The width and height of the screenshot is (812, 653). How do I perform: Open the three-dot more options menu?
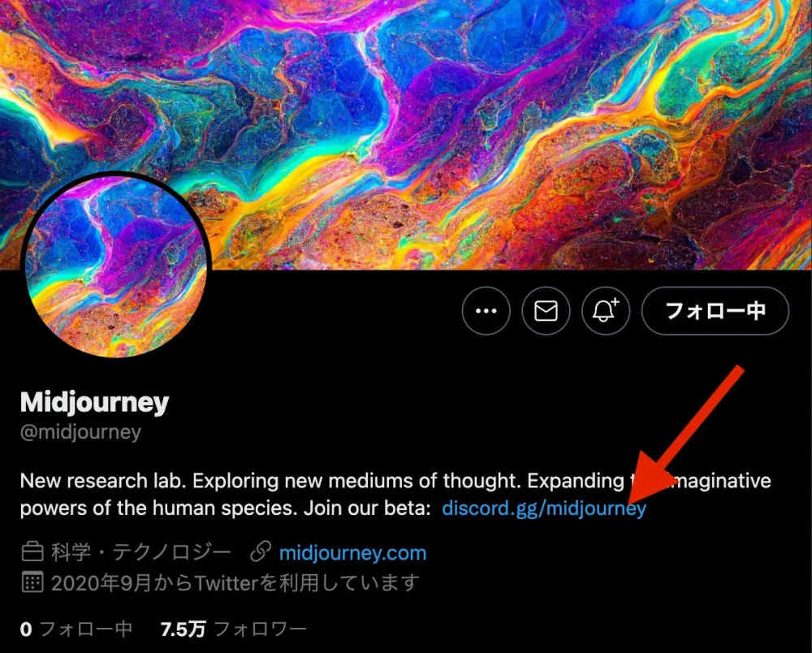coord(486,311)
